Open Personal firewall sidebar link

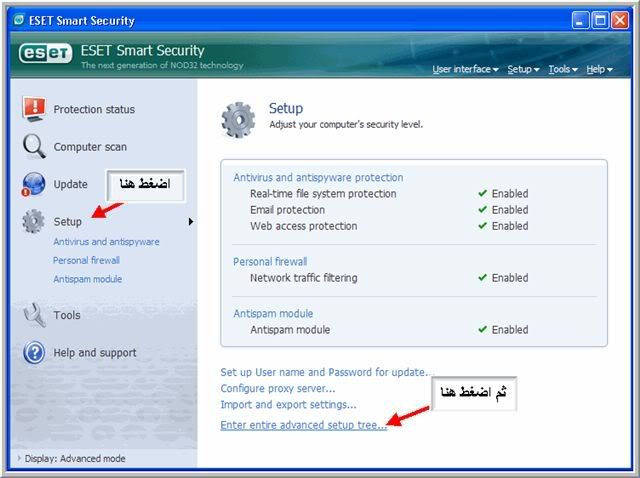coord(86,260)
